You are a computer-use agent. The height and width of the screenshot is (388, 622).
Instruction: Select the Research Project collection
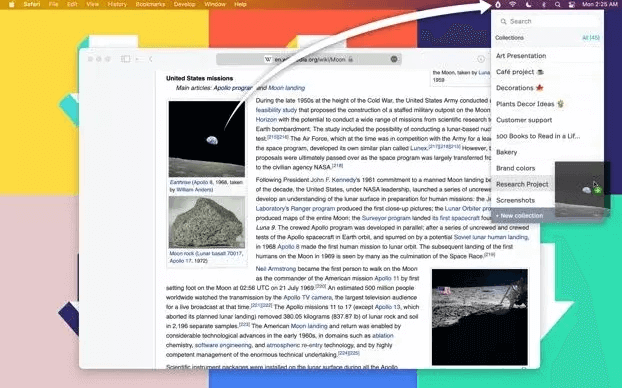(522, 184)
